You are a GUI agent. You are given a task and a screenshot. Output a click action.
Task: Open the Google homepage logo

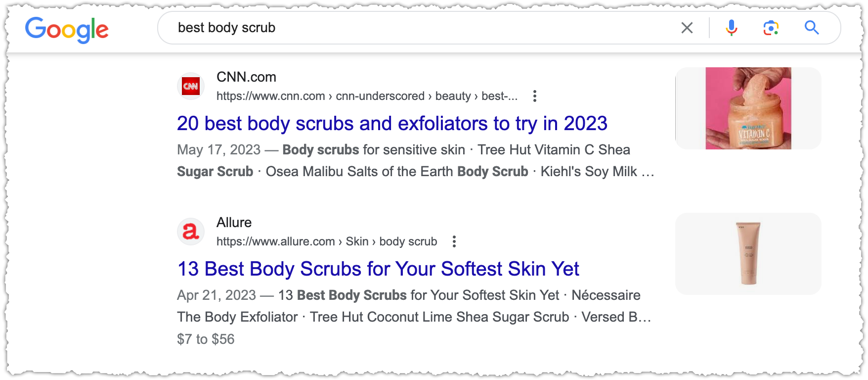pos(67,29)
